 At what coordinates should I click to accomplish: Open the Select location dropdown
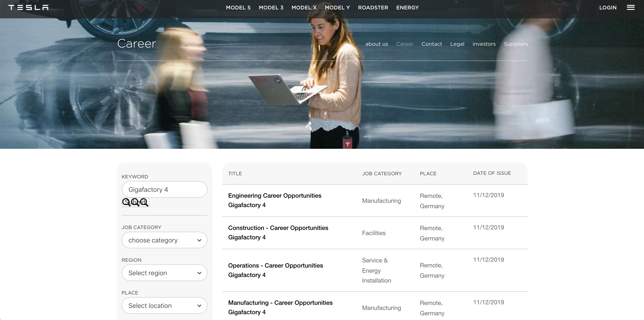point(164,305)
